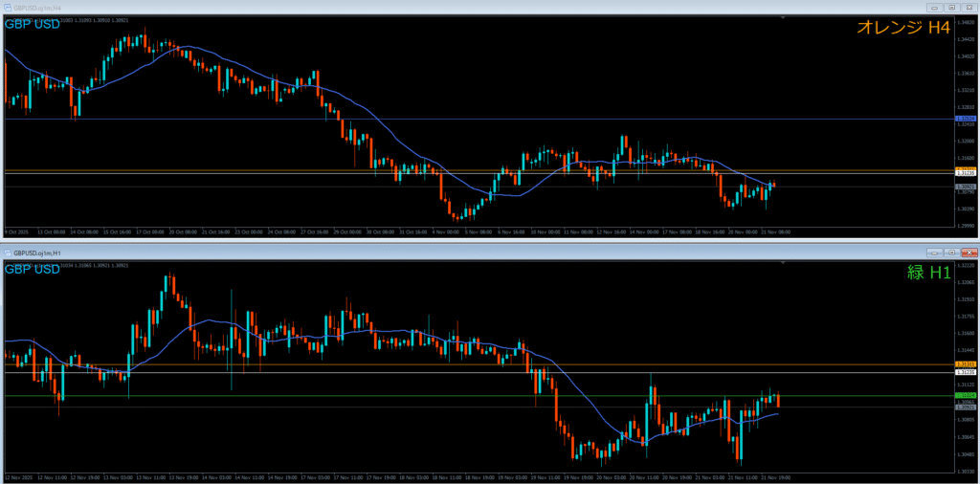This screenshot has height=484, width=980.
Task: Click the GBPUSD H4 chart window icon
Action: [7, 7]
